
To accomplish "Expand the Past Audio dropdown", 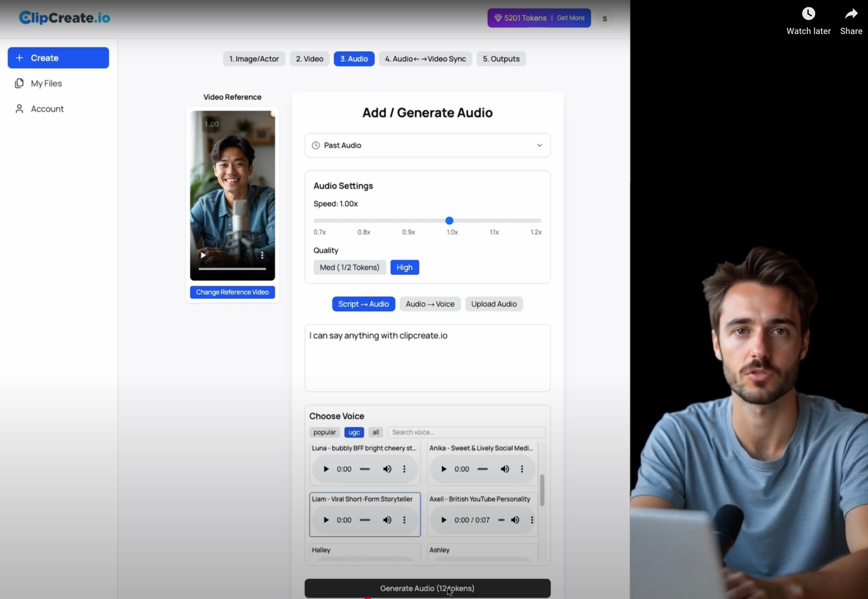I will coord(427,145).
